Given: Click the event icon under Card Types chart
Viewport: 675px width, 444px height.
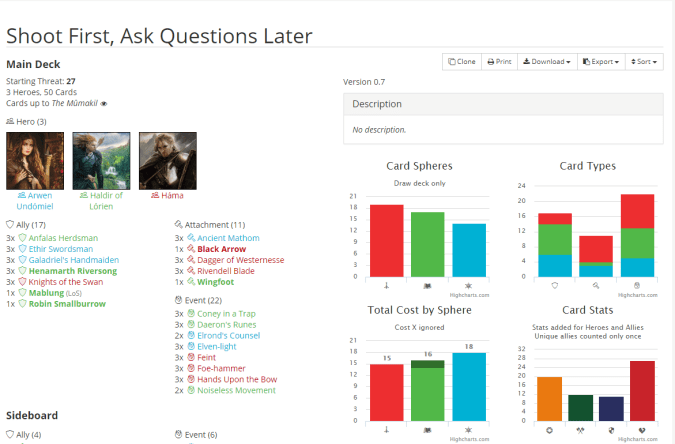Looking at the screenshot, I should [x=638, y=287].
